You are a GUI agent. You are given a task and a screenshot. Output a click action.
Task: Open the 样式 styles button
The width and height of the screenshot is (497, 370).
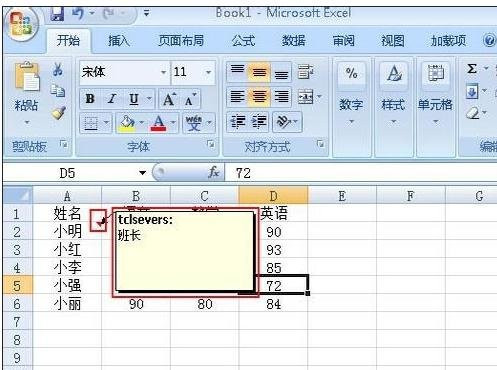coord(394,93)
